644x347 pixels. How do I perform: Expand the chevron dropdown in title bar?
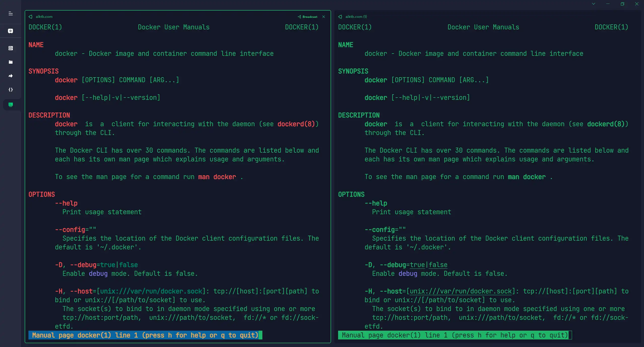click(593, 4)
